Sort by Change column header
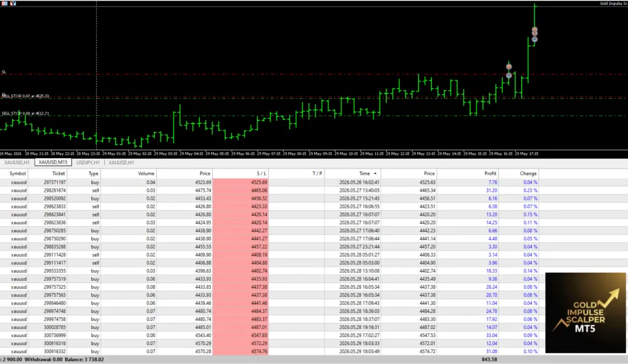This screenshot has width=628, height=364. pyautogui.click(x=519, y=173)
